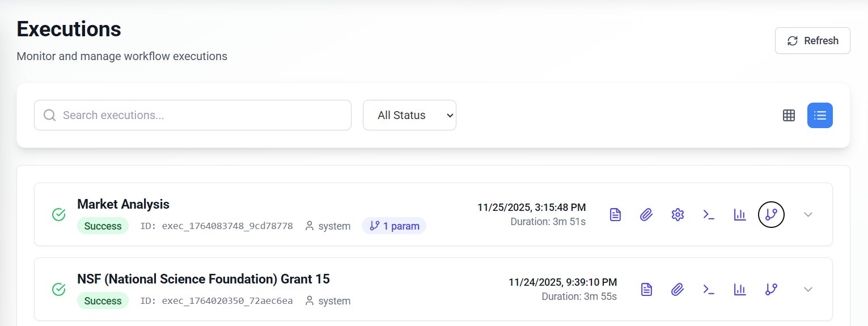
Task: View attachments for the NSF Grant 15 execution
Action: [x=678, y=289]
